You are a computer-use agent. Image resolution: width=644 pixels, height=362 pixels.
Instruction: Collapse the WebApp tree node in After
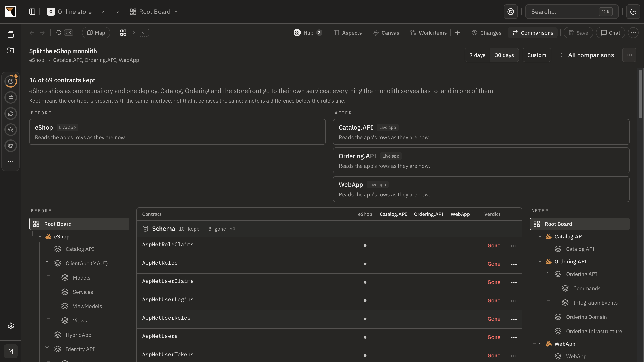540,344
